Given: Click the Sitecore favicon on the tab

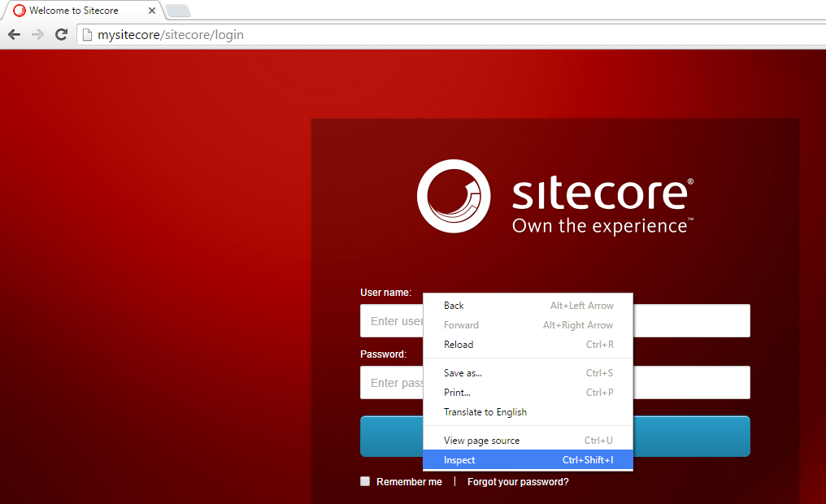Looking at the screenshot, I should click(x=19, y=11).
